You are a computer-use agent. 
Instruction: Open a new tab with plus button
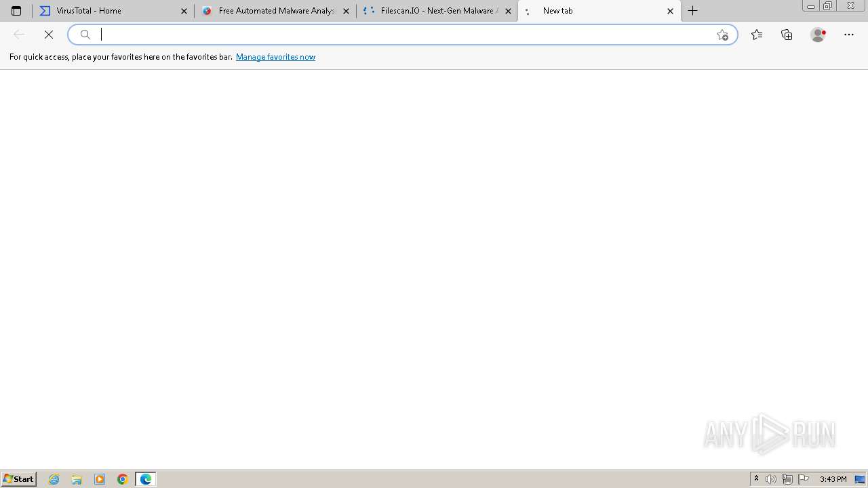(x=692, y=11)
